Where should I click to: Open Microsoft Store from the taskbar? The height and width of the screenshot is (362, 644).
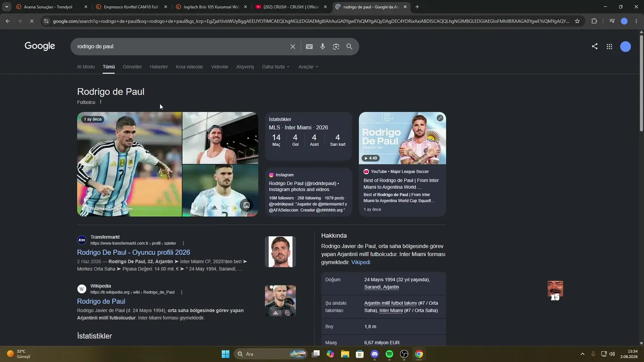coord(360,354)
